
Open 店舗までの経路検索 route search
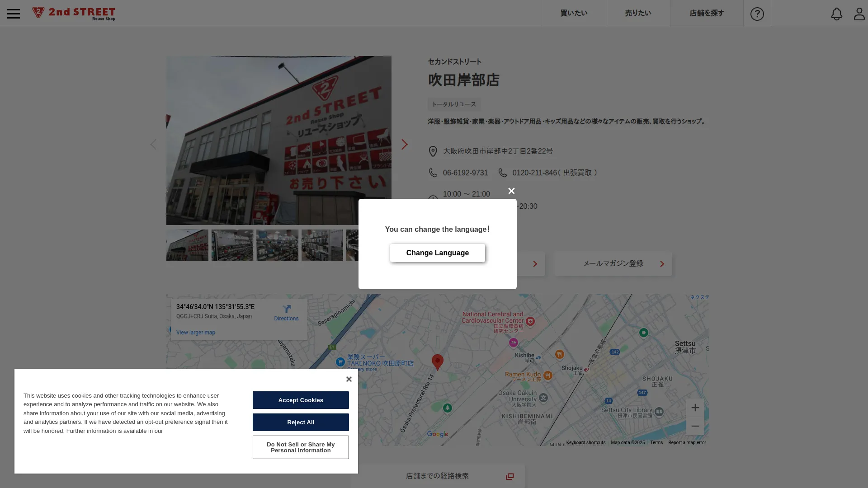(x=437, y=476)
